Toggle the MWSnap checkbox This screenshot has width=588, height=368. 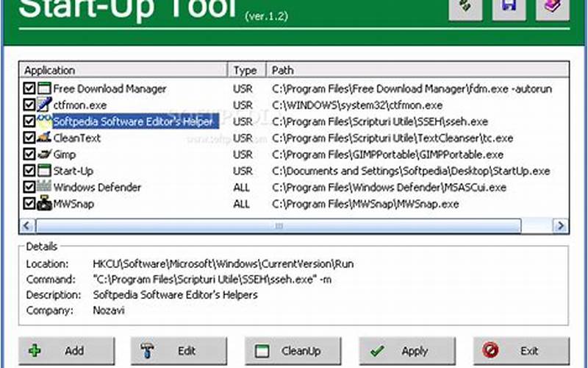29,204
